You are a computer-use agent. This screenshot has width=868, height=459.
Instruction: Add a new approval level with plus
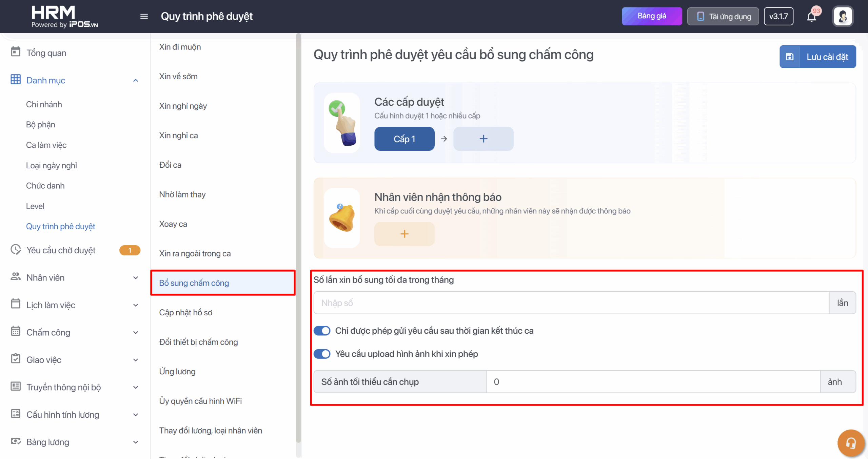(x=483, y=139)
